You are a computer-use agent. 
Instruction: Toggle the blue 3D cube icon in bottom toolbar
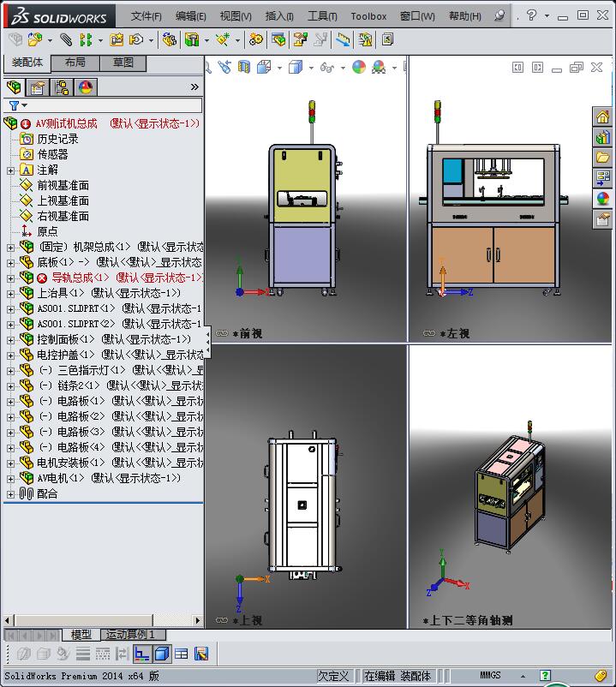pos(162,654)
